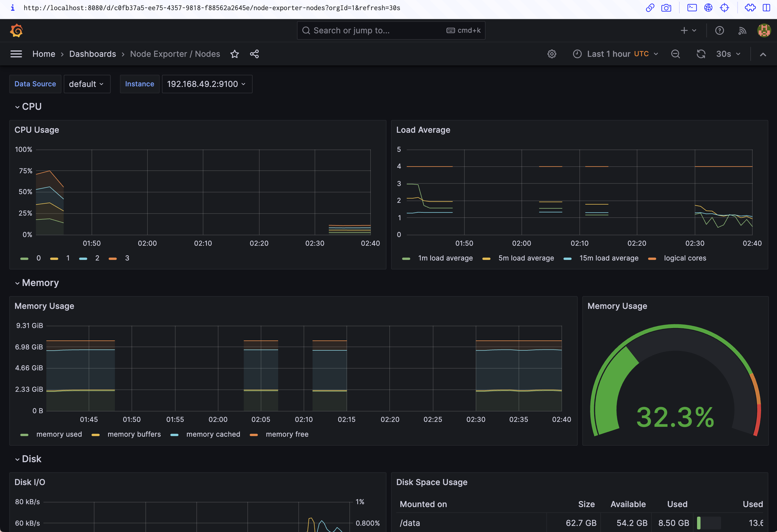
Task: Click the Grafana logo icon
Action: pos(16,30)
